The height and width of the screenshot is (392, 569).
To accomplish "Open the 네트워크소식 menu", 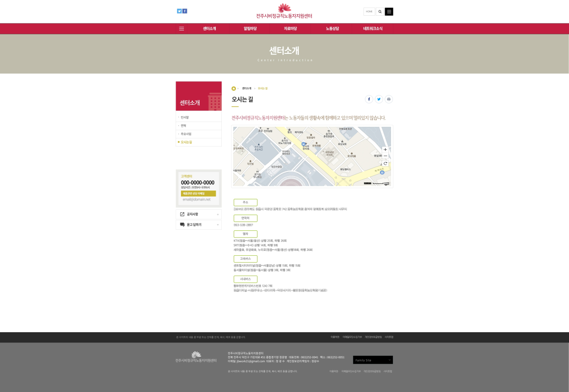I will click(x=373, y=28).
